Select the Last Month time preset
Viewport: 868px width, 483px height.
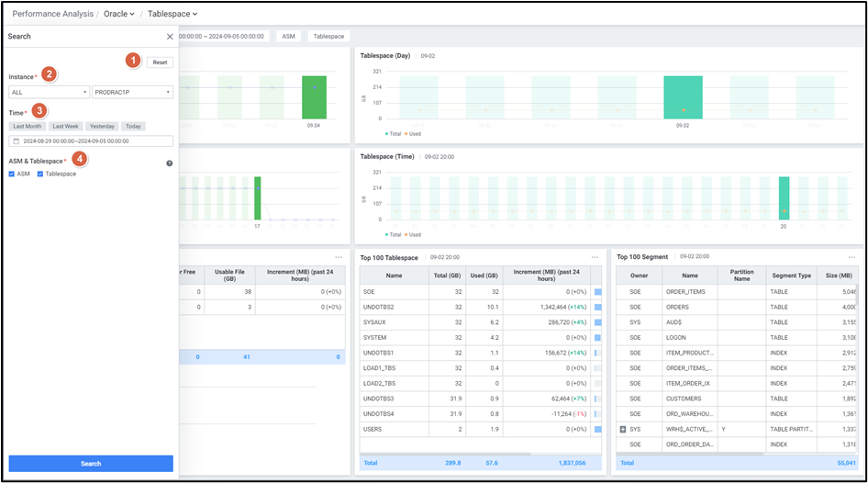coord(28,127)
